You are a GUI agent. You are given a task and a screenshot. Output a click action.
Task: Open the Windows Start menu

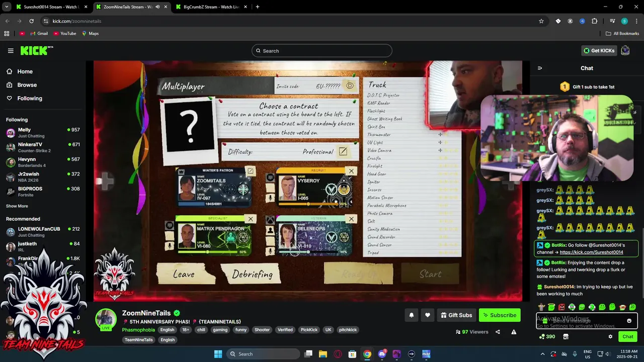click(x=218, y=354)
